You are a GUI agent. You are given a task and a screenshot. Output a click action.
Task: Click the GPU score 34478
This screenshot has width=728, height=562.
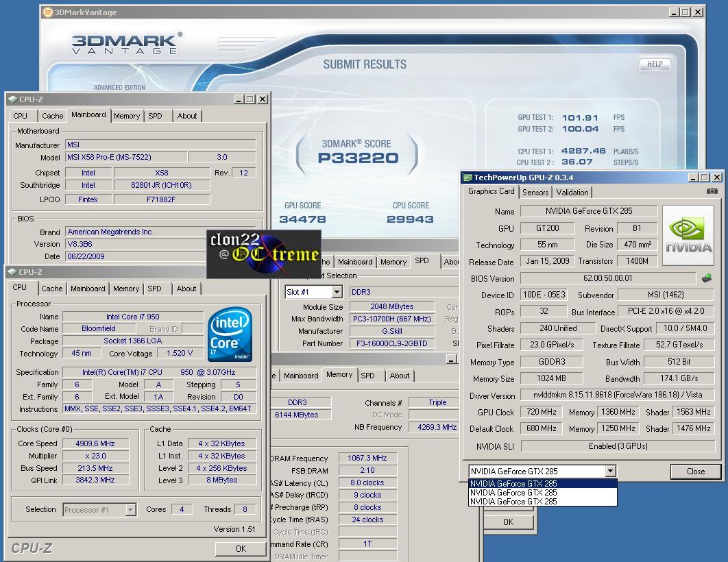pos(302,219)
